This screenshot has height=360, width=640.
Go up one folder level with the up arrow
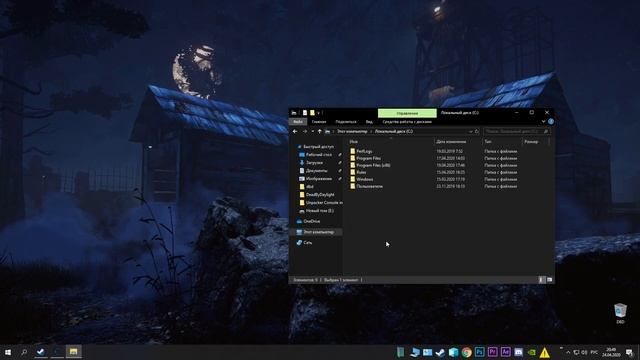tap(320, 131)
